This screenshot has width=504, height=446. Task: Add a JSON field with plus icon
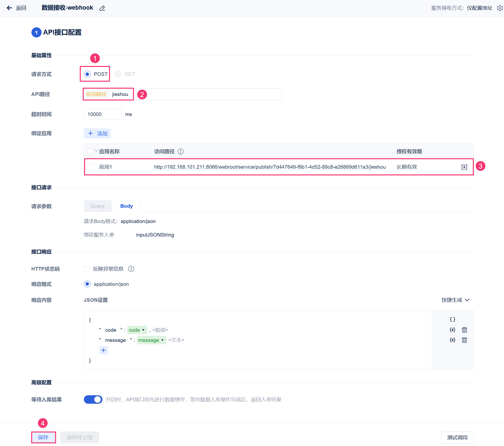pos(103,350)
